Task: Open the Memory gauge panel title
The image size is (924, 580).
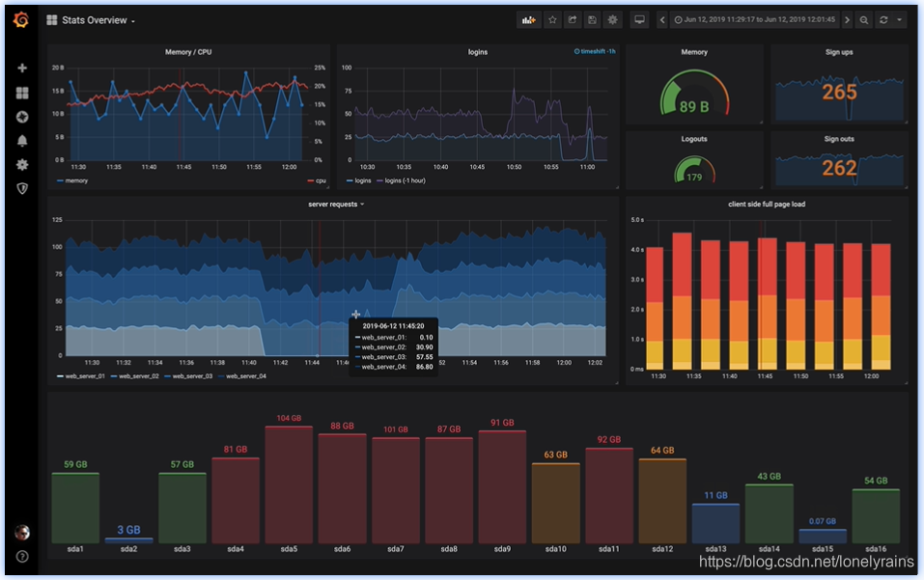Action: pos(694,52)
